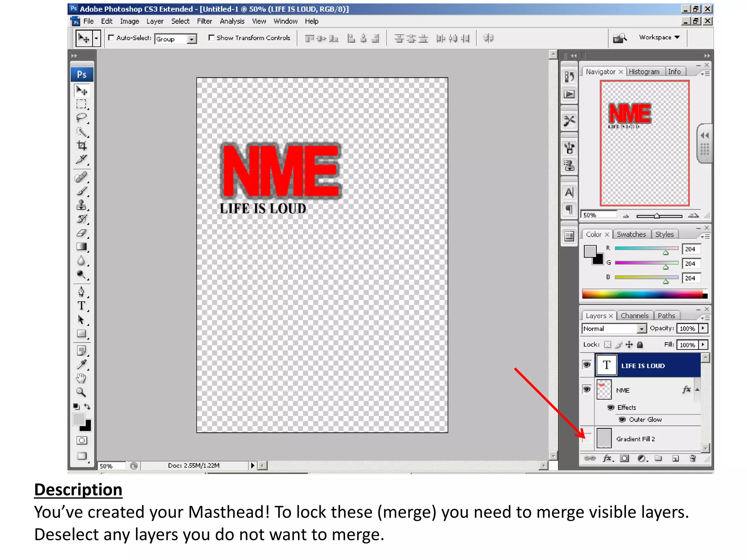
Task: Select the Slice tool
Action: (81, 160)
